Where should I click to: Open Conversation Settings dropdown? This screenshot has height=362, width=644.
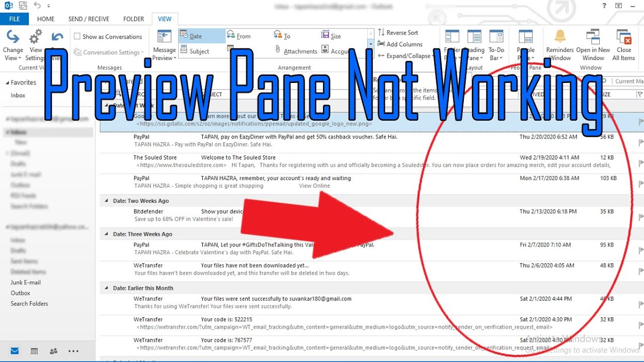tap(108, 52)
